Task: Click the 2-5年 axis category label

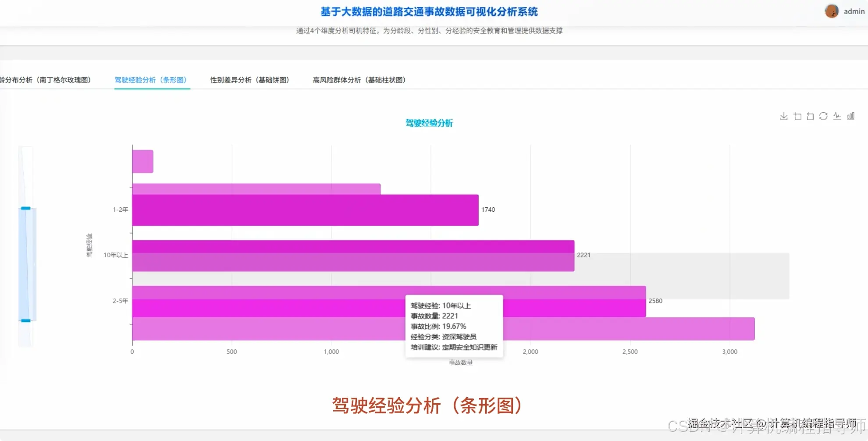Action: (x=121, y=301)
